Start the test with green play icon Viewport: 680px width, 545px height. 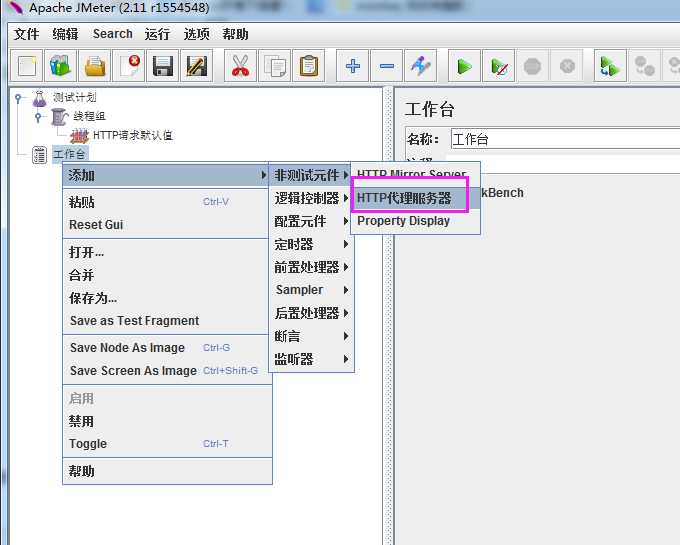click(464, 66)
